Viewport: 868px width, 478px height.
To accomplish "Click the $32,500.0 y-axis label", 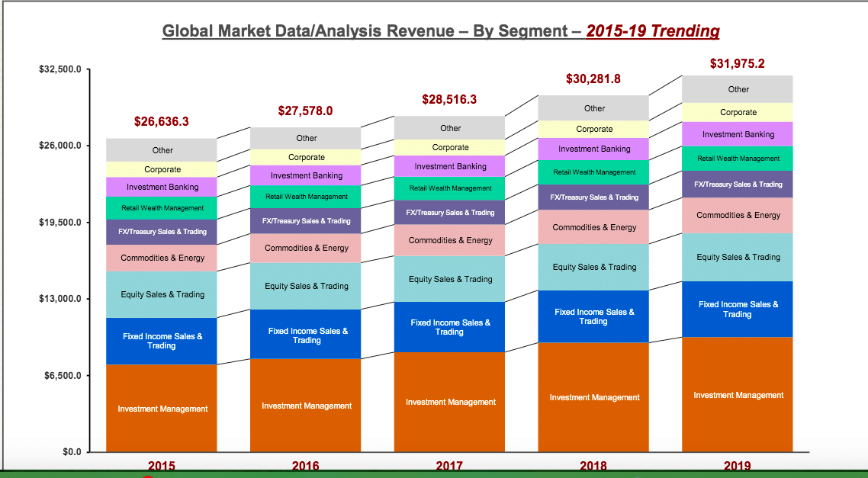I will [x=60, y=69].
